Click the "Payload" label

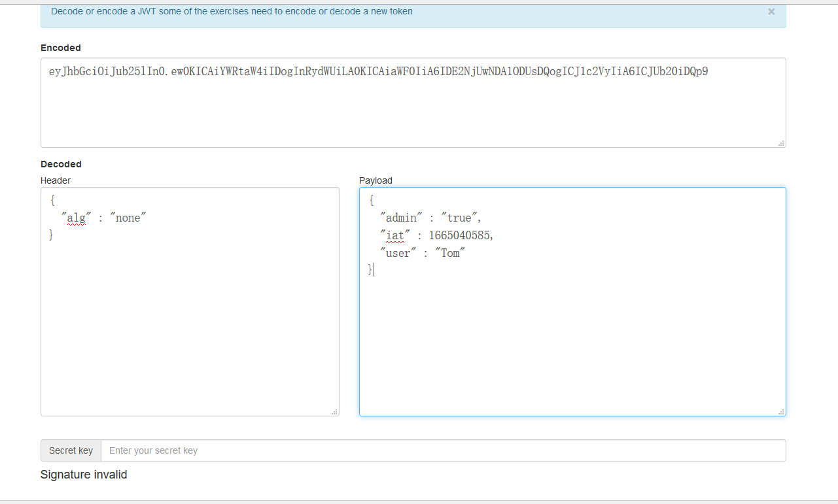(x=375, y=180)
